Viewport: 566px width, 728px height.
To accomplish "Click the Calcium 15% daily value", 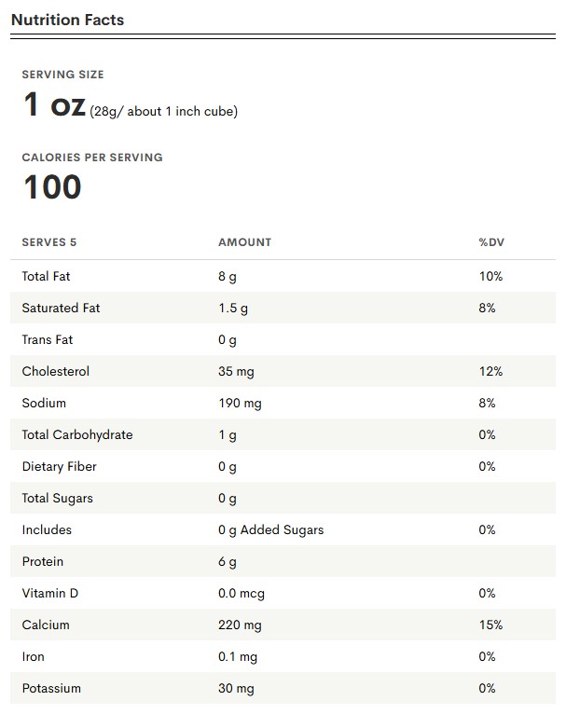I will [x=490, y=625].
